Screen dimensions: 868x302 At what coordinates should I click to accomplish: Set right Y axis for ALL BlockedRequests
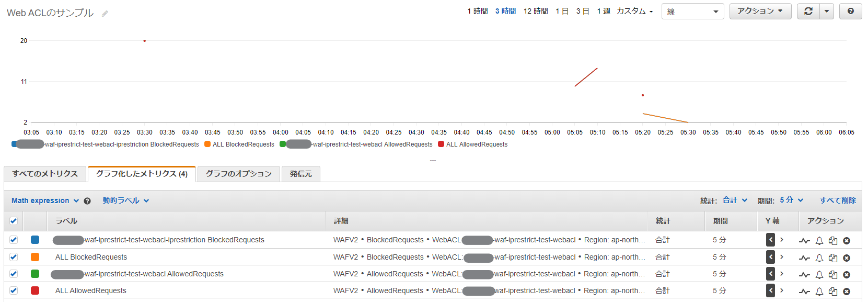pos(782,257)
